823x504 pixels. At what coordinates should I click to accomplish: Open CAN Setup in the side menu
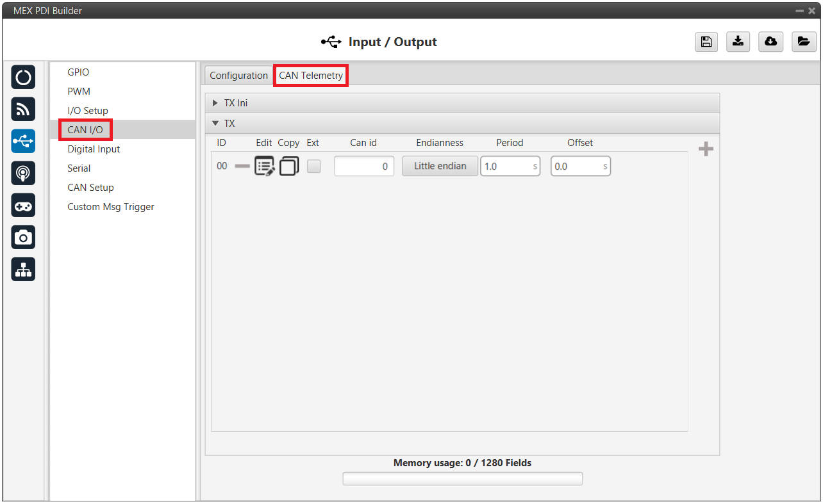pos(90,188)
